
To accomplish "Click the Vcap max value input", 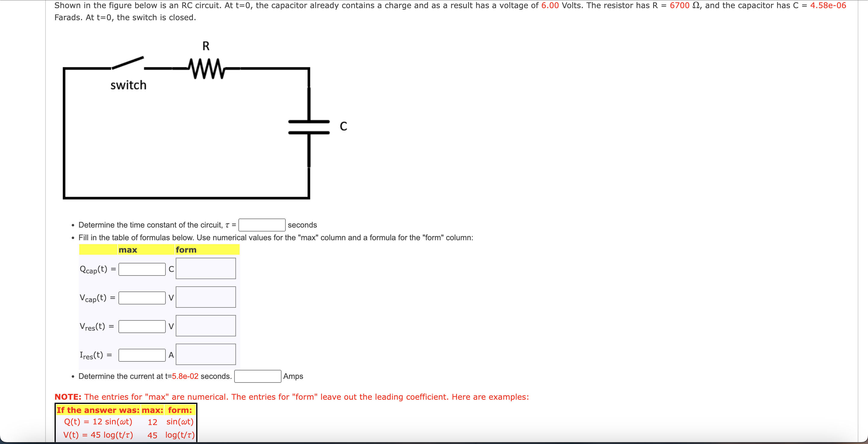I will click(142, 298).
